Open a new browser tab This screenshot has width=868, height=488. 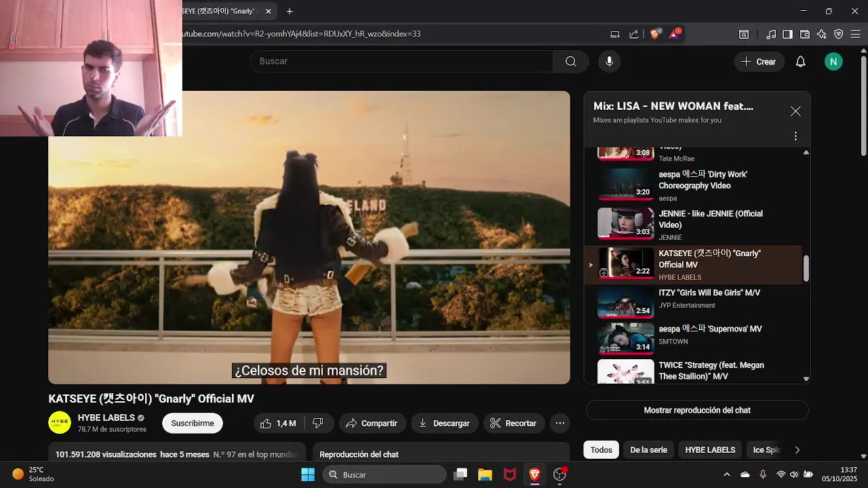pos(290,12)
